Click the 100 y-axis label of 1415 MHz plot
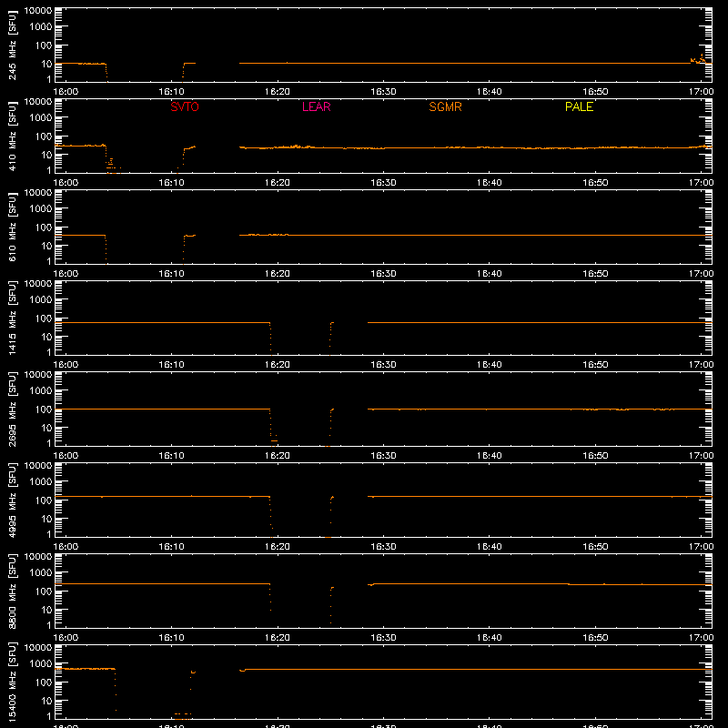This screenshot has width=728, height=728. click(44, 318)
